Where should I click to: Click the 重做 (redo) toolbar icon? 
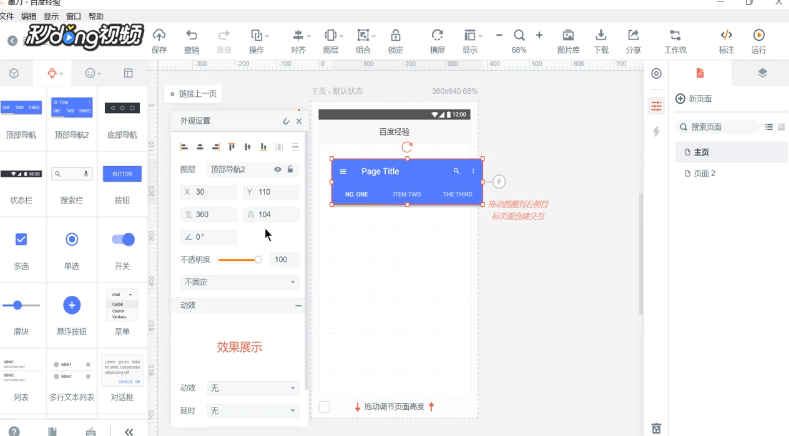tap(223, 35)
